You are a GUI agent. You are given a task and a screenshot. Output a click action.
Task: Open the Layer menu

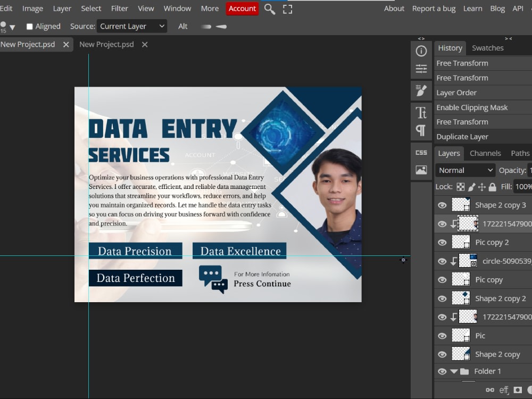click(x=62, y=9)
